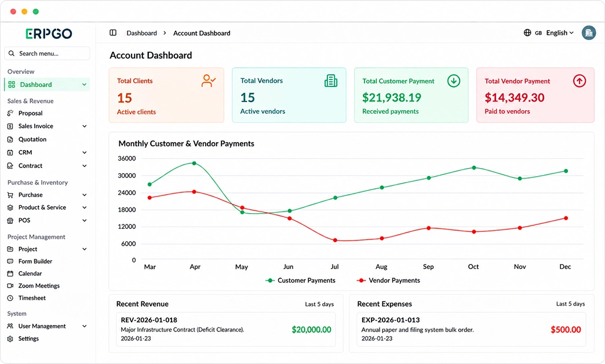Open Timesheet menu item

32,298
